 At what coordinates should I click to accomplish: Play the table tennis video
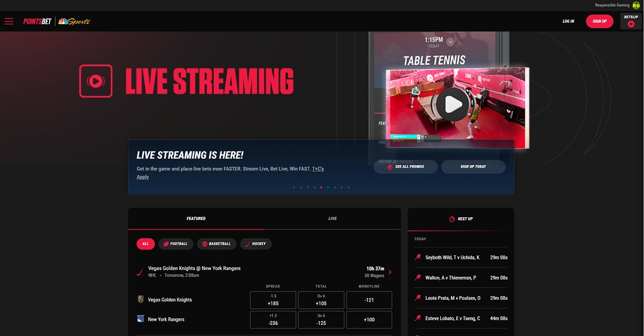(x=453, y=104)
